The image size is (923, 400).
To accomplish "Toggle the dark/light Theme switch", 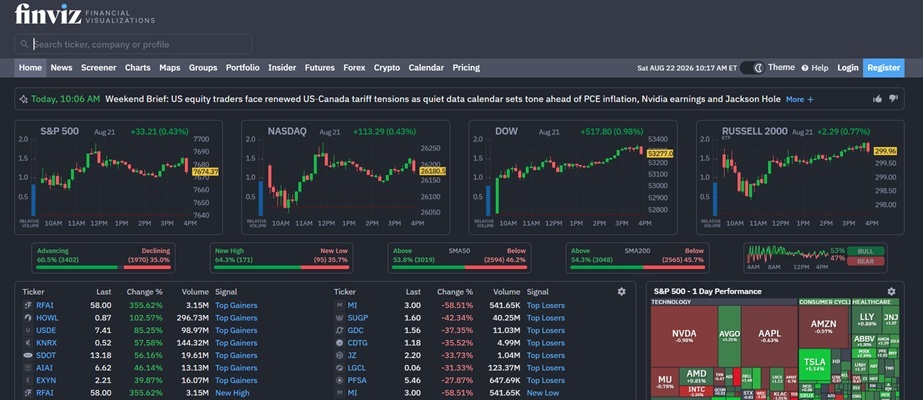I will point(752,68).
